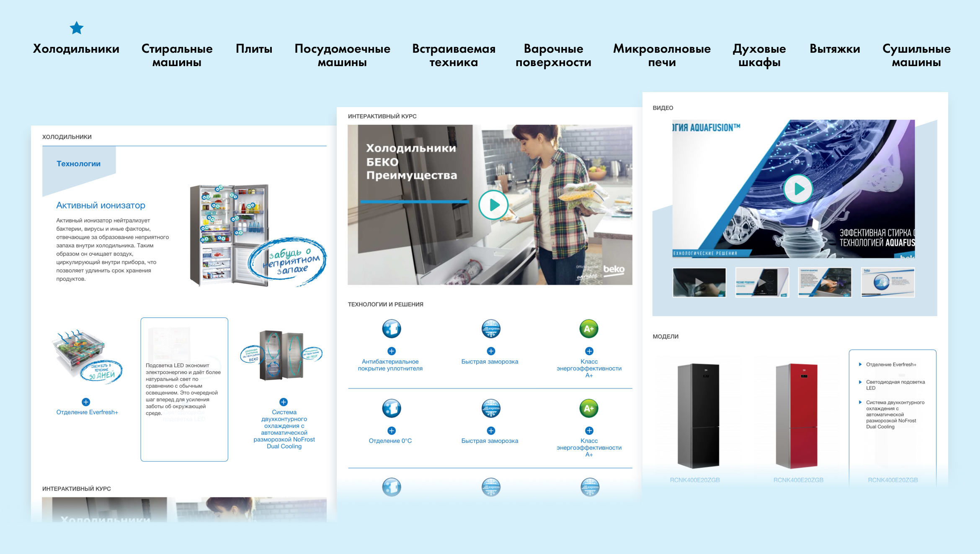Viewport: 980px width, 554px height.
Task: Expand first-row Быстрая заморозка plus icon
Action: pyautogui.click(x=491, y=351)
